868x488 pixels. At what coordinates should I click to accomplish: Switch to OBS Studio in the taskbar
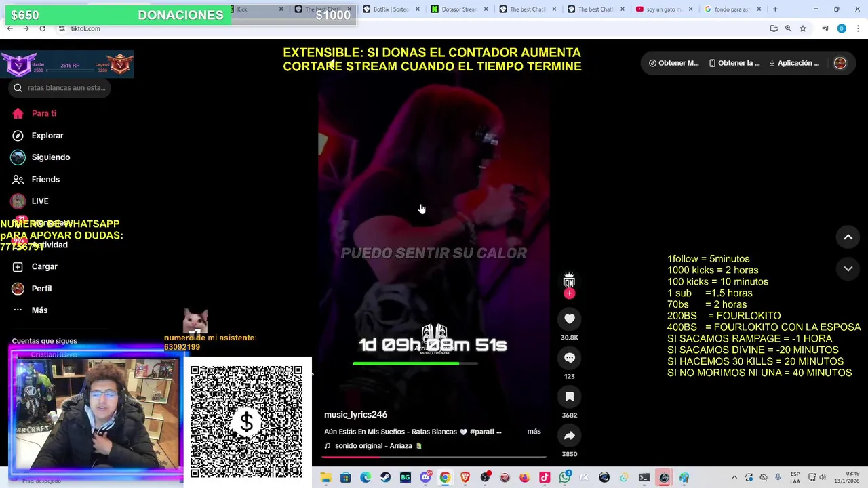(x=485, y=478)
